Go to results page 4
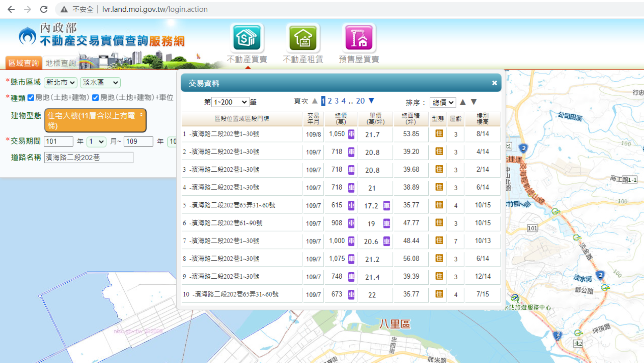Image resolution: width=644 pixels, height=363 pixels. point(343,101)
